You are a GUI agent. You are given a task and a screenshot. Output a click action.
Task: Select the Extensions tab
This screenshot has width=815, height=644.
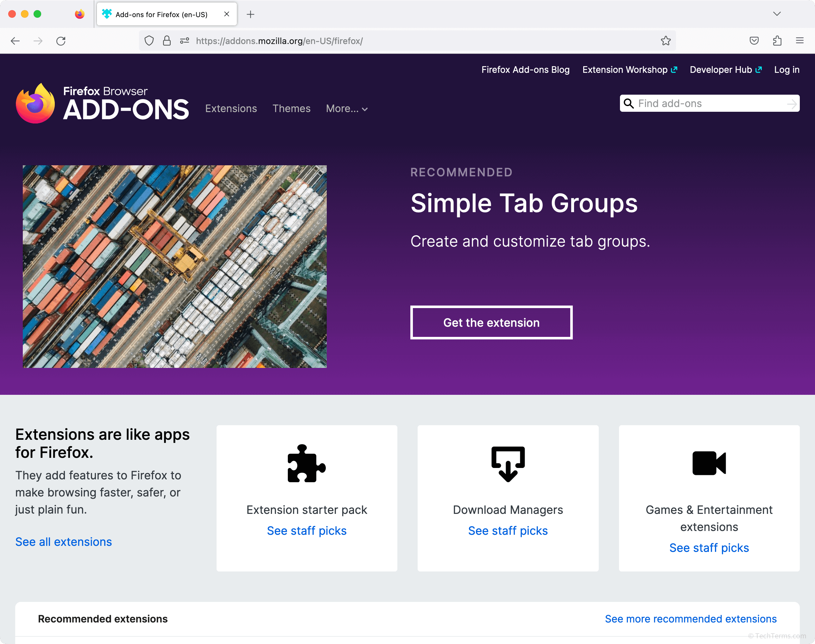pyautogui.click(x=231, y=108)
